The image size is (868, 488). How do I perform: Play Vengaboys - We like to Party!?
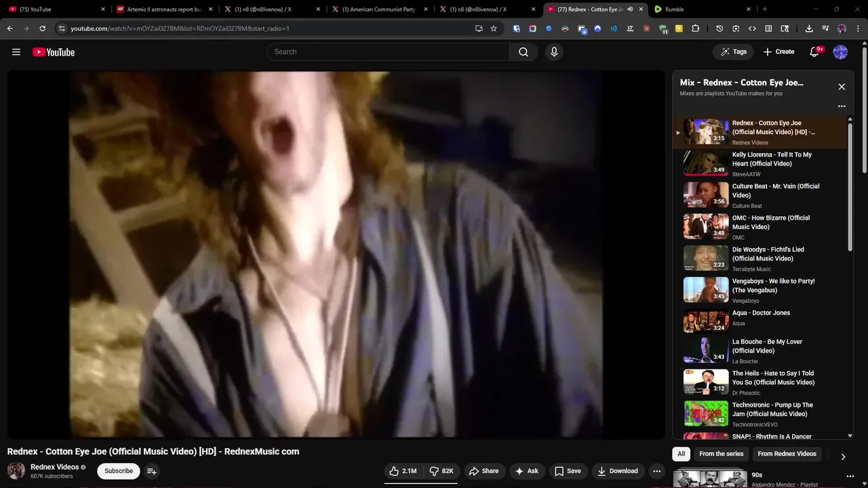[759, 290]
